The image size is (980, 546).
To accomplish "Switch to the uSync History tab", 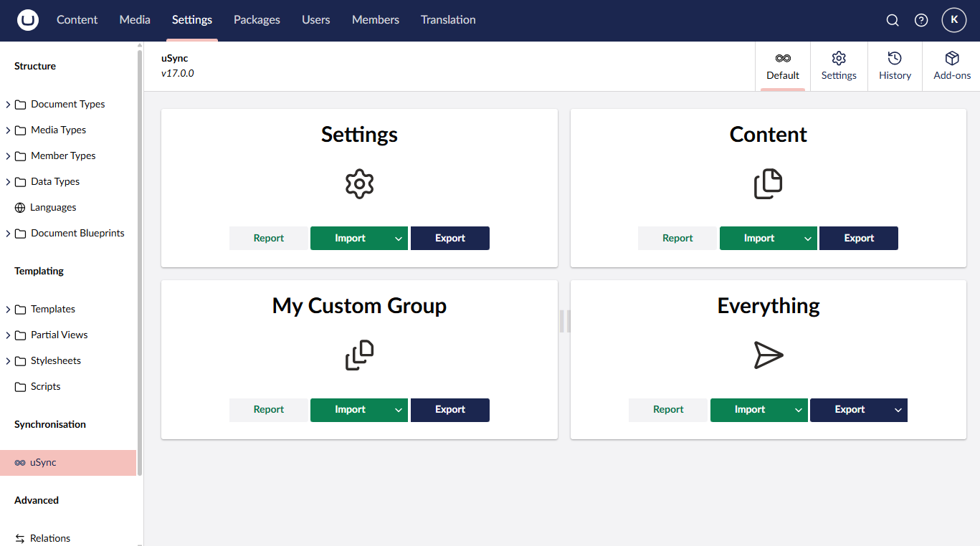I will click(x=895, y=67).
